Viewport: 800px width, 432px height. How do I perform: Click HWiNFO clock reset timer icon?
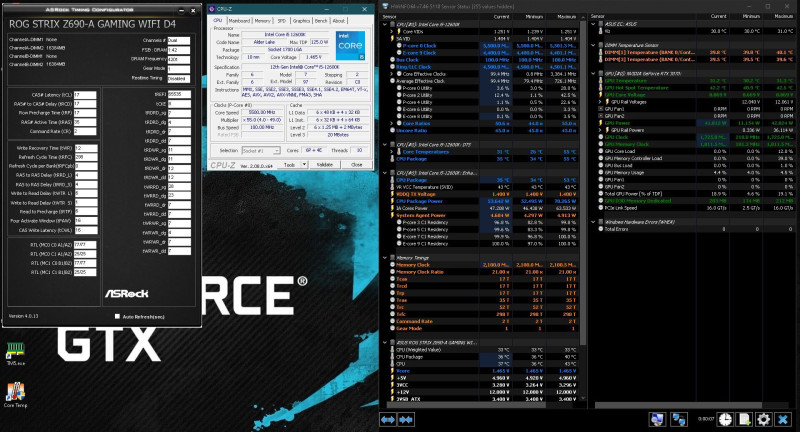click(x=725, y=419)
